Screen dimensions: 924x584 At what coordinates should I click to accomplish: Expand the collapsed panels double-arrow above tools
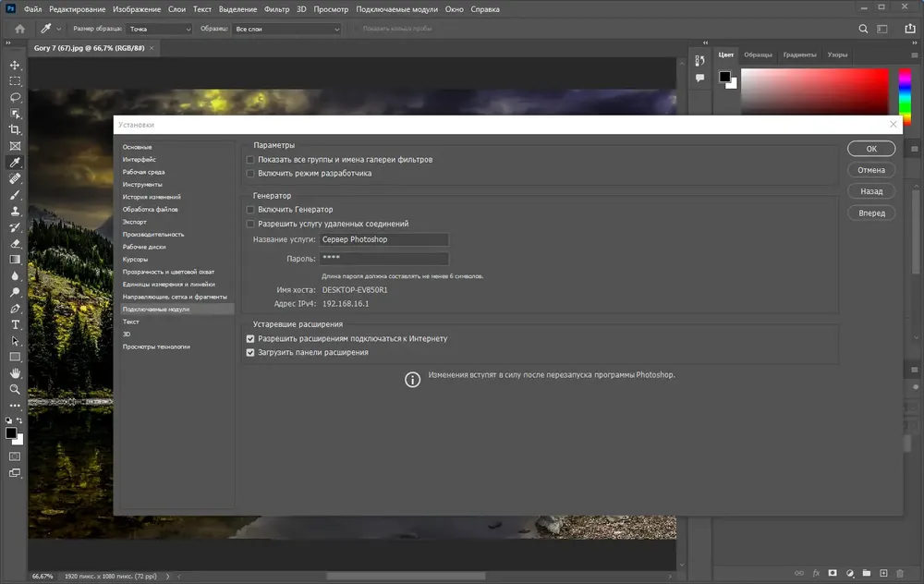(x=8, y=43)
